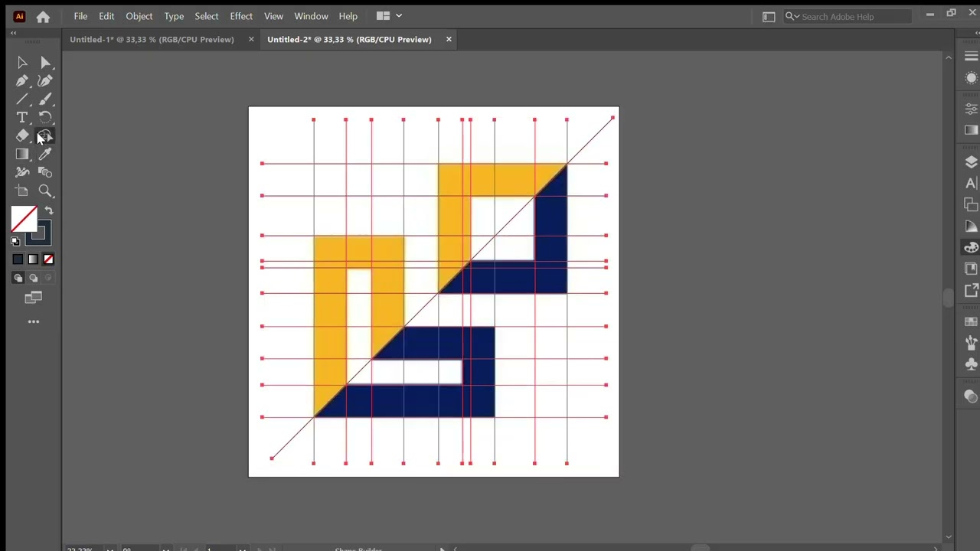The image size is (980, 551).
Task: Click the Search Adobe Help field
Action: (847, 16)
